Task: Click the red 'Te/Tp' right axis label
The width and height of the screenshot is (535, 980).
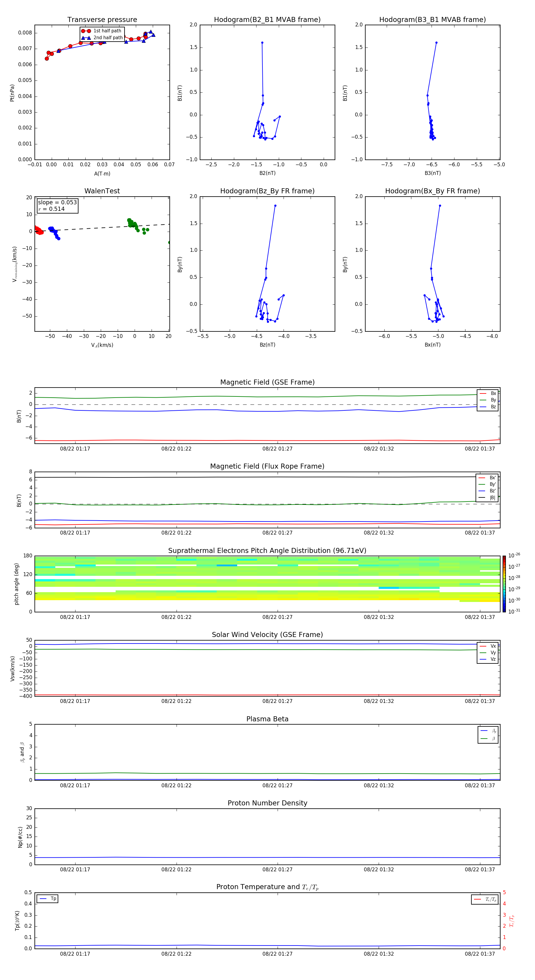Action: (512, 921)
